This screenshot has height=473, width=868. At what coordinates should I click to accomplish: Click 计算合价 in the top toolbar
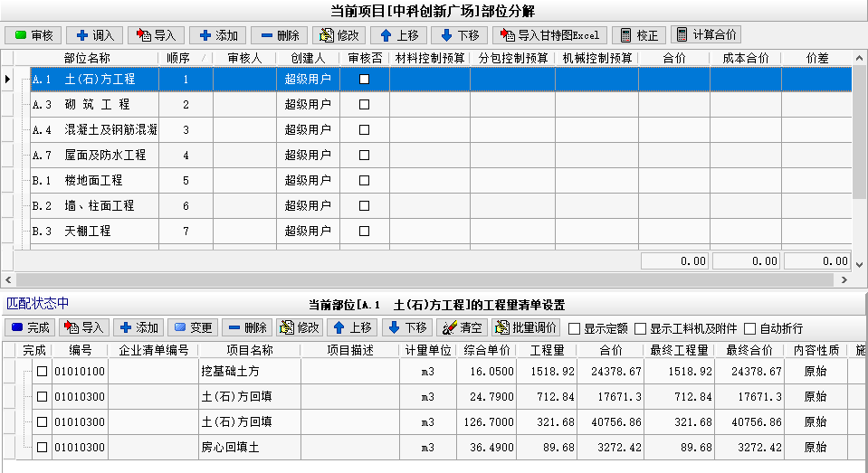click(x=706, y=35)
